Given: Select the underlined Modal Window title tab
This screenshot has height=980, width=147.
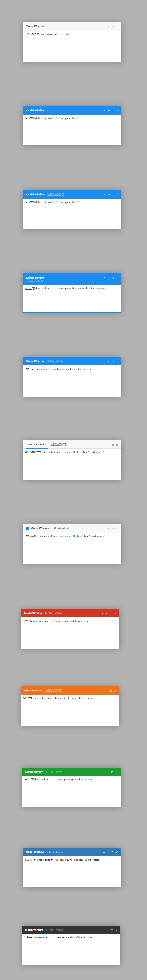Looking at the screenshot, I should [x=37, y=444].
